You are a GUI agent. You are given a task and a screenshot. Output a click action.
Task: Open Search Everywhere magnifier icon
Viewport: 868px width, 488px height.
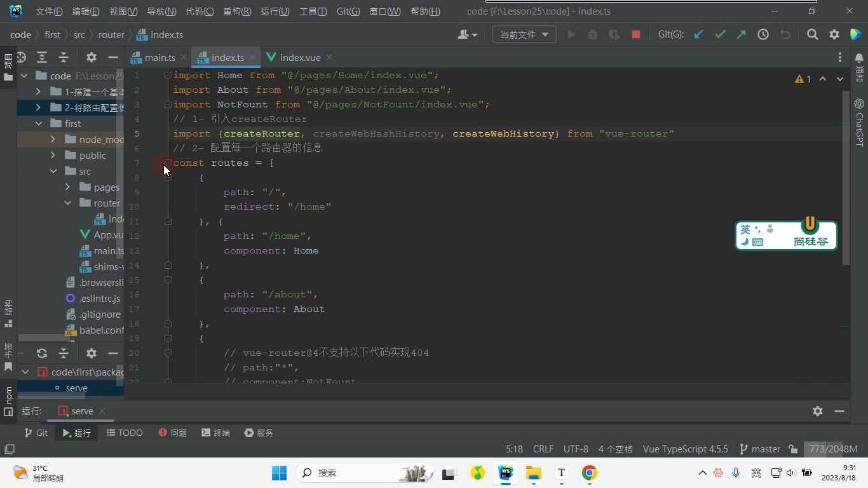tap(813, 35)
